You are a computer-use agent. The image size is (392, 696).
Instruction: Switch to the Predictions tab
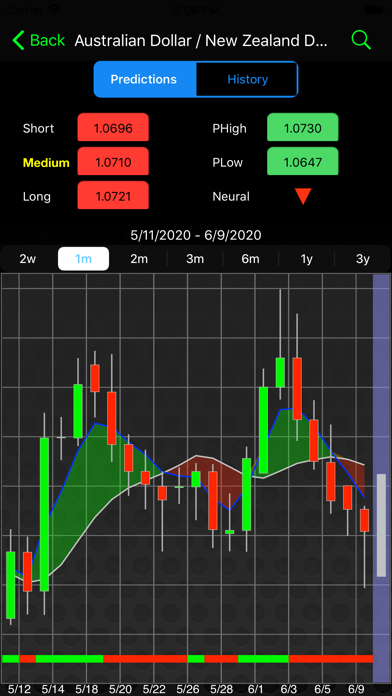pos(144,79)
